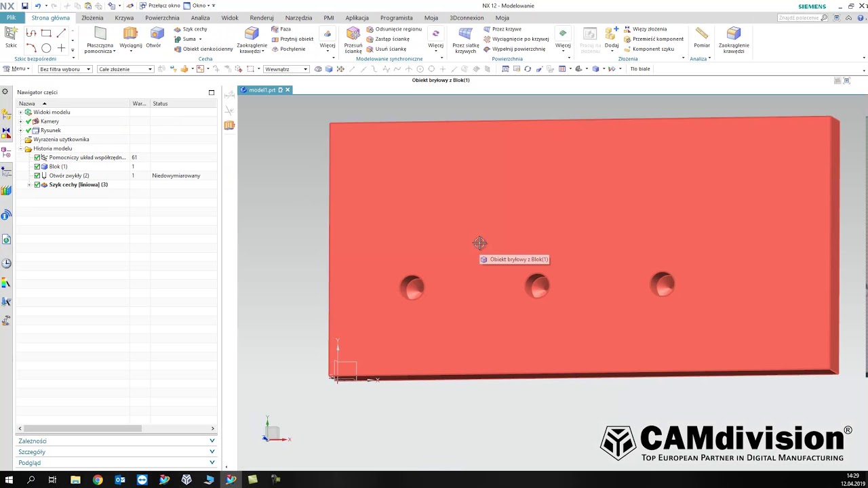Screen dimensions: 868x488
Task: Click the Przemieść komponent tool
Action: 653,39
